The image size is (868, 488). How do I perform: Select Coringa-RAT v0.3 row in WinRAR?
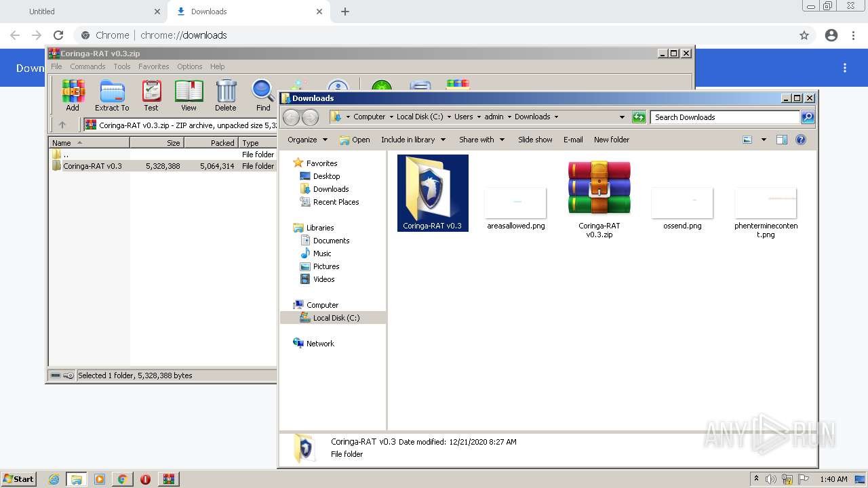point(163,166)
